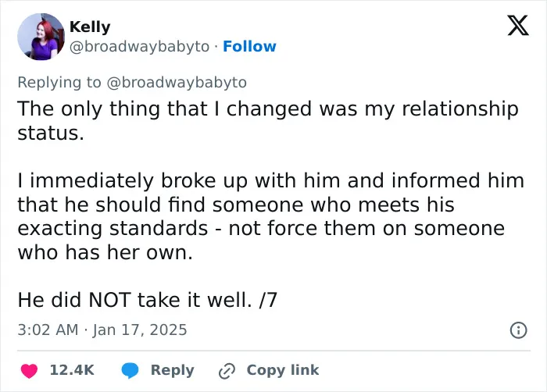This screenshot has width=547, height=392.
Task: Like the tweet with the heart icon
Action: (x=30, y=370)
